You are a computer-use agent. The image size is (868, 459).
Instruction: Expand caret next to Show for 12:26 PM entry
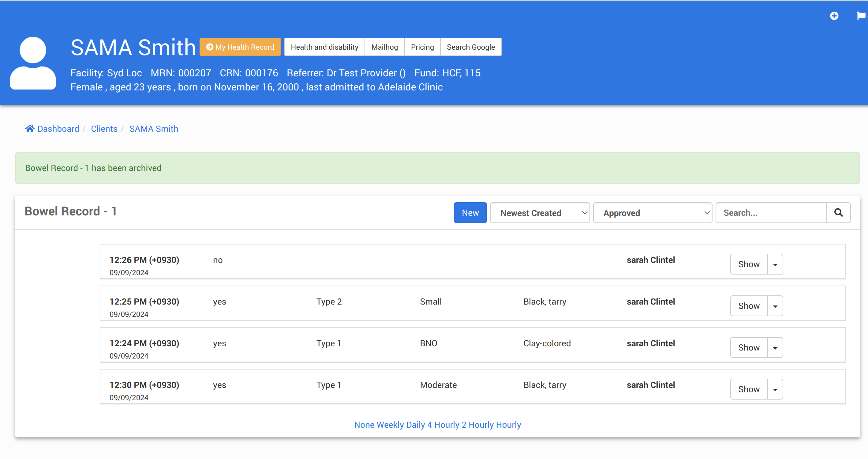(x=775, y=264)
